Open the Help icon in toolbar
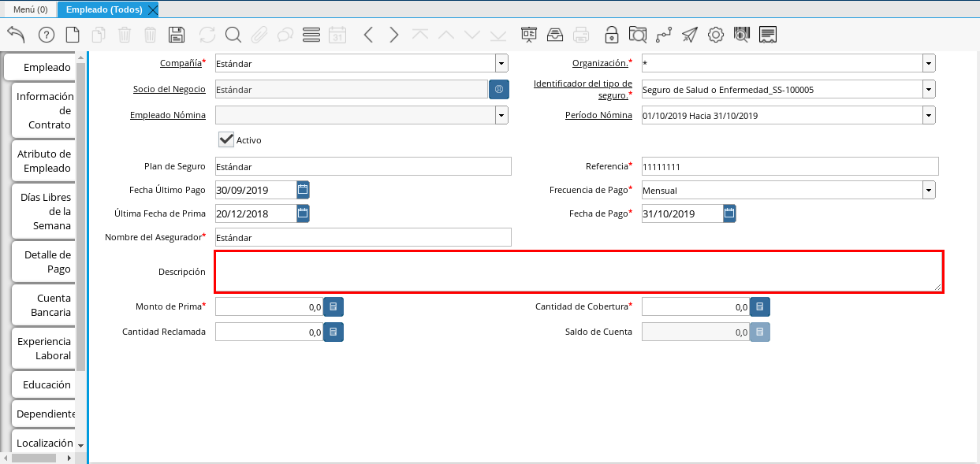The height and width of the screenshot is (464, 980). pos(47,35)
